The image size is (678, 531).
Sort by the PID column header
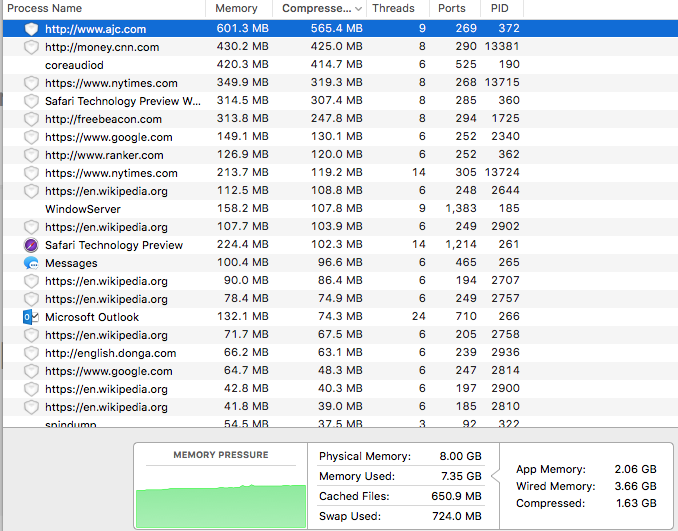pyautogui.click(x=499, y=8)
